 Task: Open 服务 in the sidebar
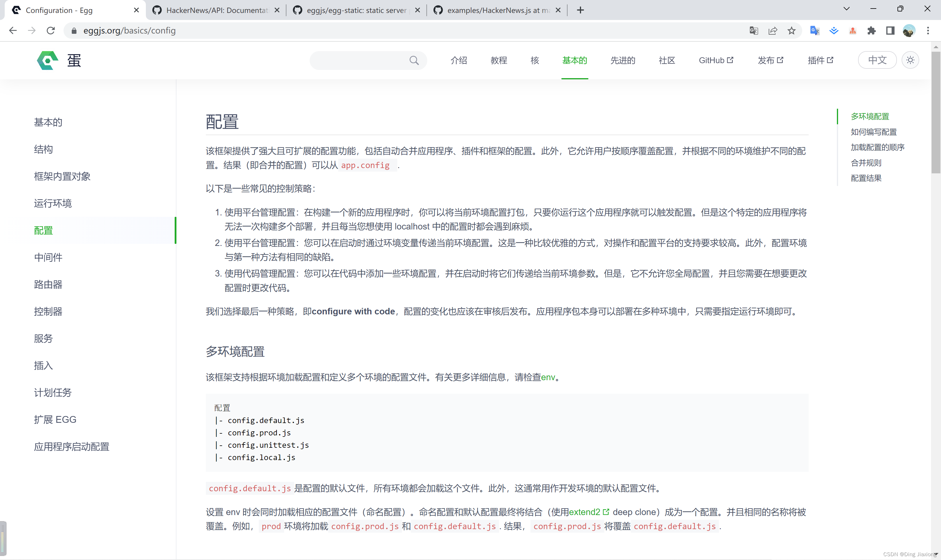(x=44, y=338)
